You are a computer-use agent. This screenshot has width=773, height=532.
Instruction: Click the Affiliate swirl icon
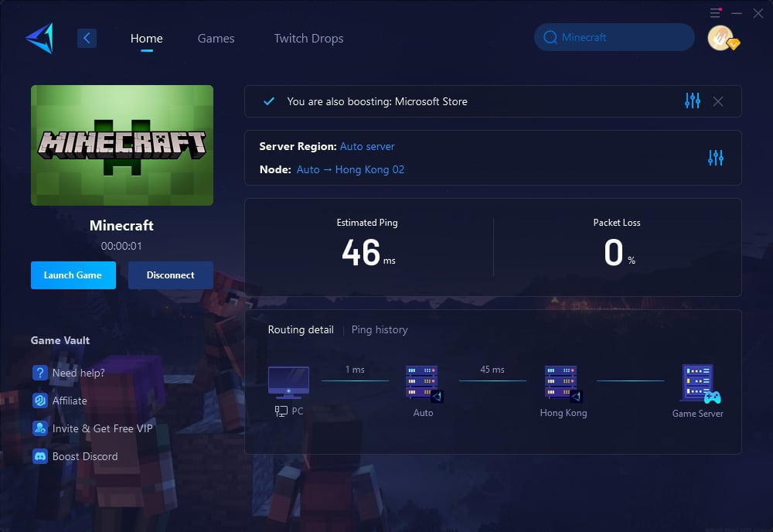pyautogui.click(x=40, y=401)
